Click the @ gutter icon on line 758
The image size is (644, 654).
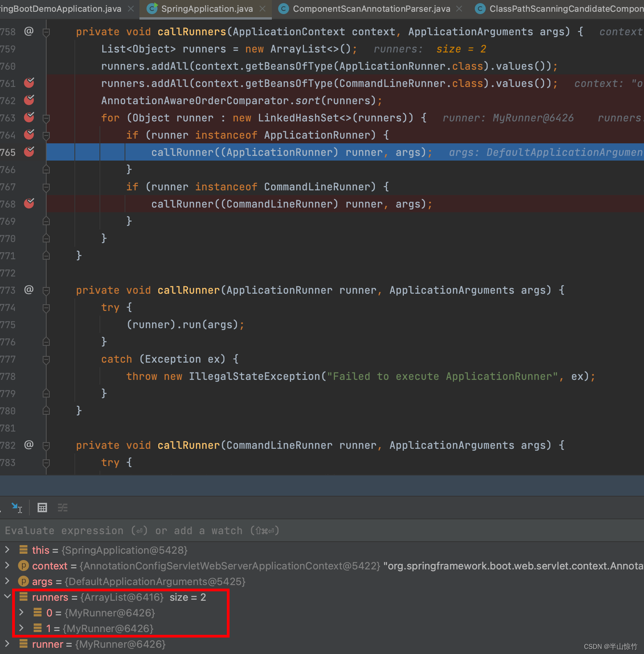point(29,31)
